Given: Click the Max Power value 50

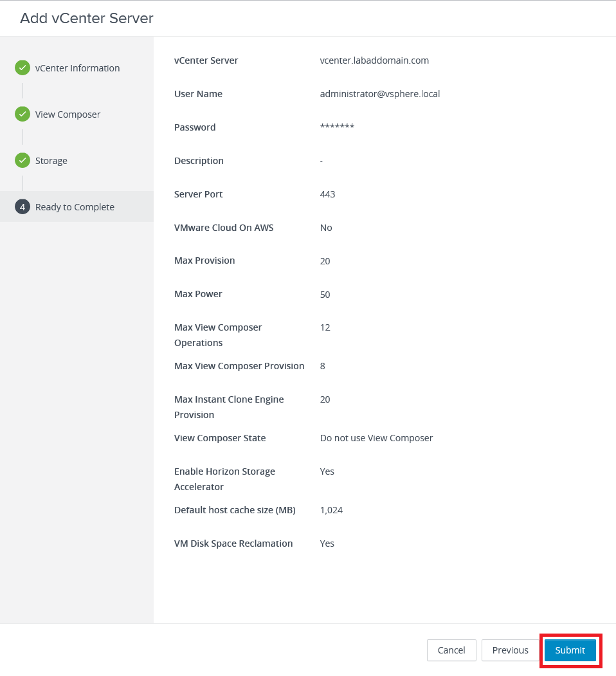Looking at the screenshot, I should point(325,295).
